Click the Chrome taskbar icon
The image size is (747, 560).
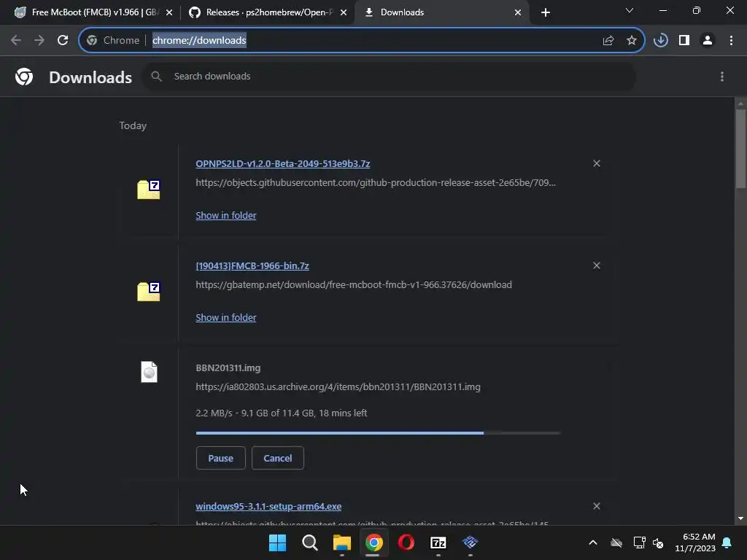point(374,542)
